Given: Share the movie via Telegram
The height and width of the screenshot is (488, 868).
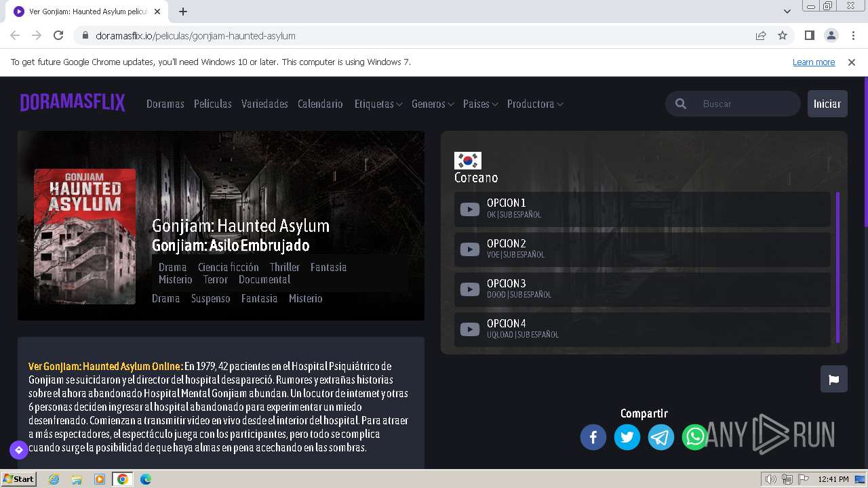Looking at the screenshot, I should [660, 437].
